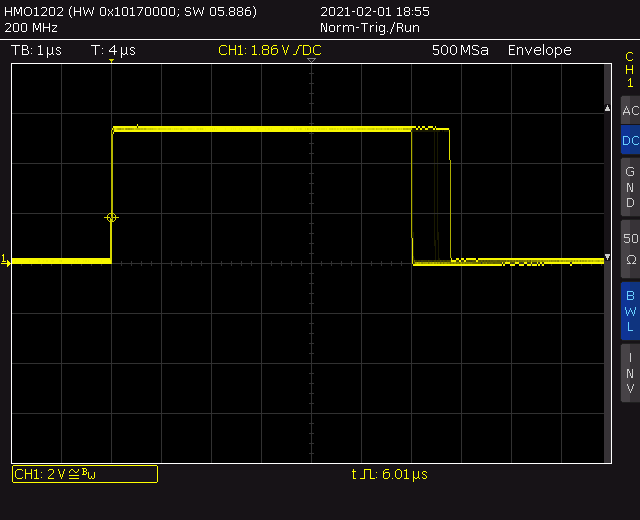640x520 pixels.
Task: Select AC coupling in the CH1 menu
Action: pyautogui.click(x=629, y=111)
